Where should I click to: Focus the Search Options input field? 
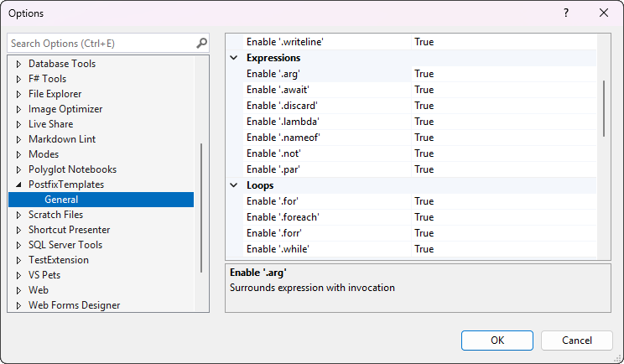(x=101, y=43)
